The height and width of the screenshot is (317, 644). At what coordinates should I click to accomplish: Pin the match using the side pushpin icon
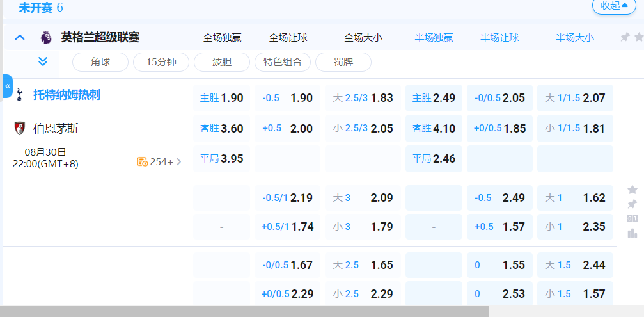(632, 204)
